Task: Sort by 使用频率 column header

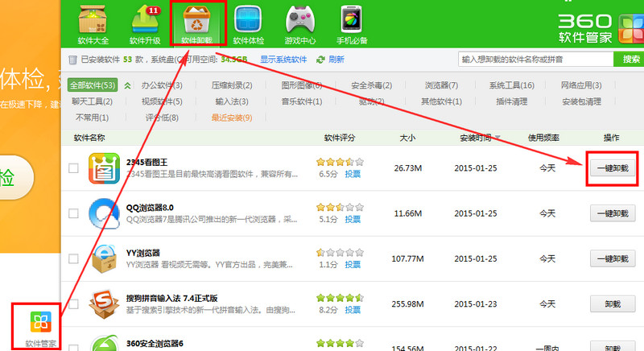Action: (x=543, y=138)
